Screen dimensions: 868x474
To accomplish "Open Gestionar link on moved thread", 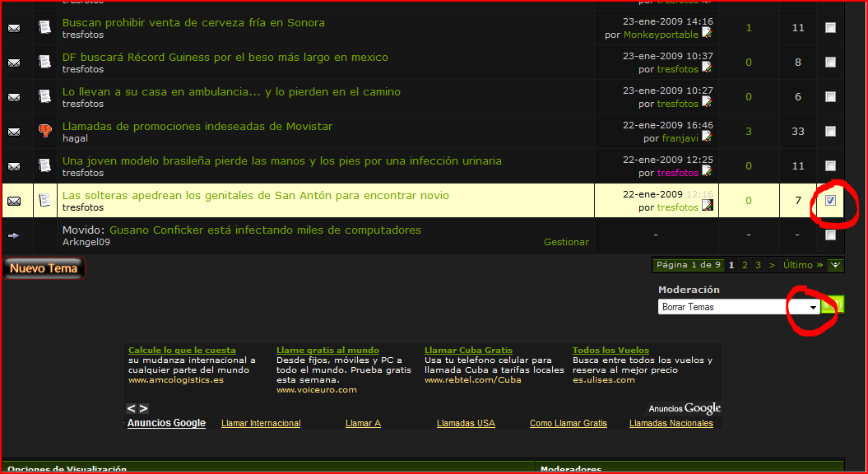I will pyautogui.click(x=566, y=242).
